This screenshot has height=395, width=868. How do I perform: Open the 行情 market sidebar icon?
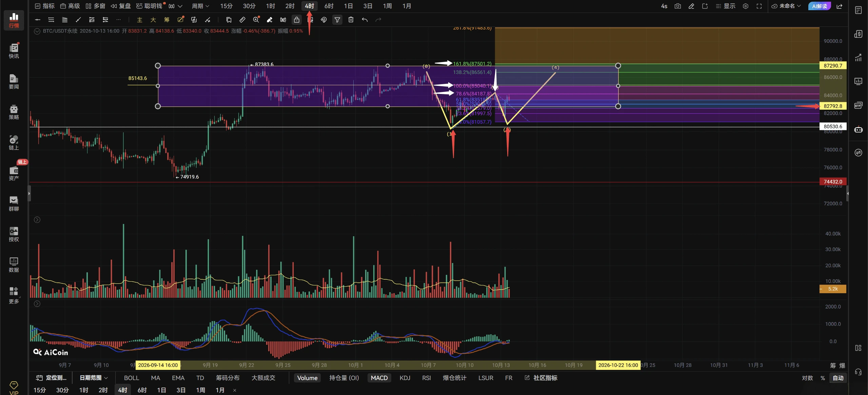pos(14,20)
